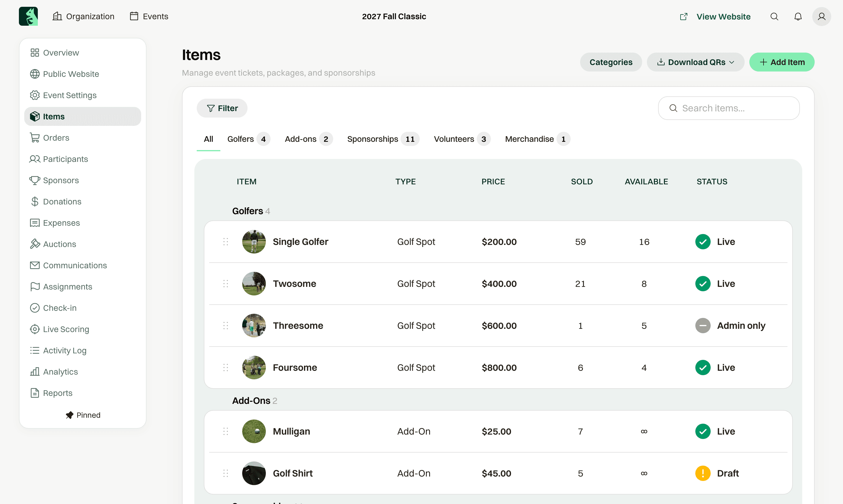This screenshot has height=504, width=843.
Task: Switch to the Sponsorships tab
Action: pyautogui.click(x=383, y=139)
